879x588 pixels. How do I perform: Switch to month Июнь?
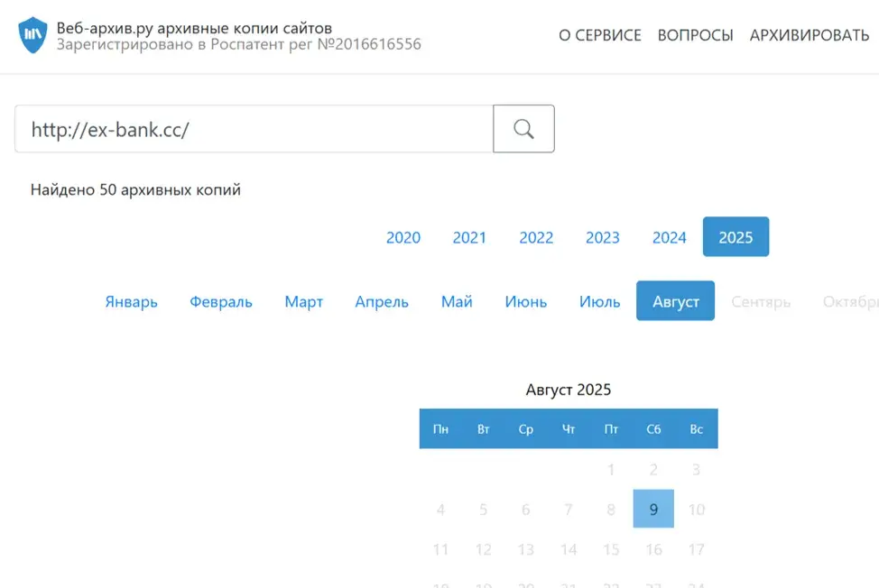526,301
